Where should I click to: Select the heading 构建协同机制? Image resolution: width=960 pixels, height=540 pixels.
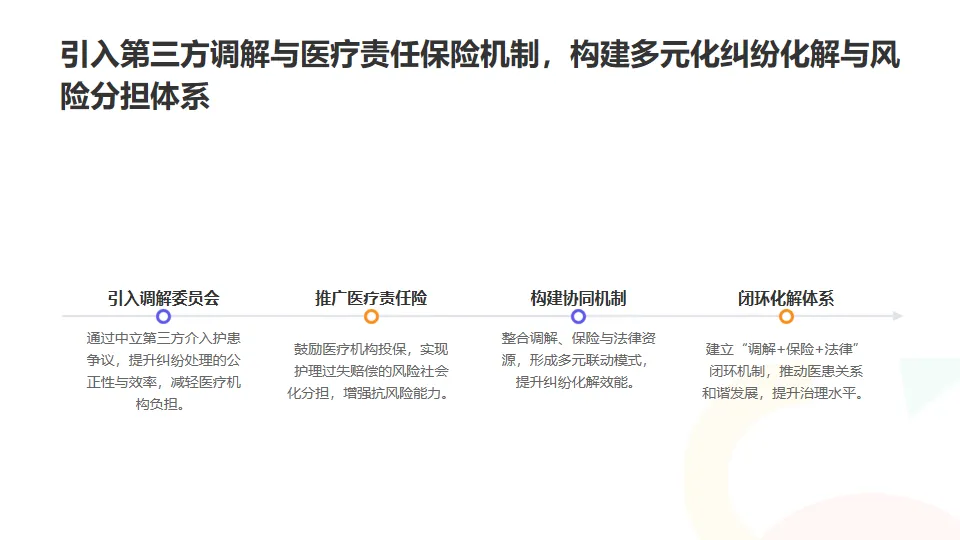click(x=578, y=298)
